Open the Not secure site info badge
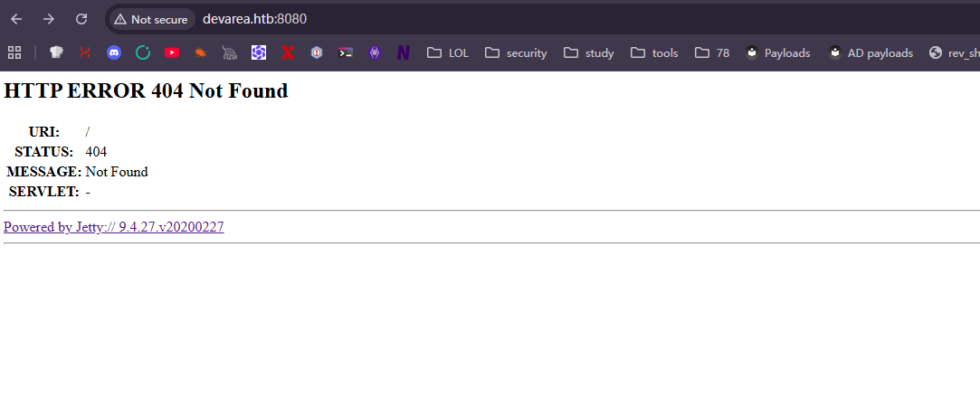This screenshot has height=398, width=980. (x=151, y=19)
